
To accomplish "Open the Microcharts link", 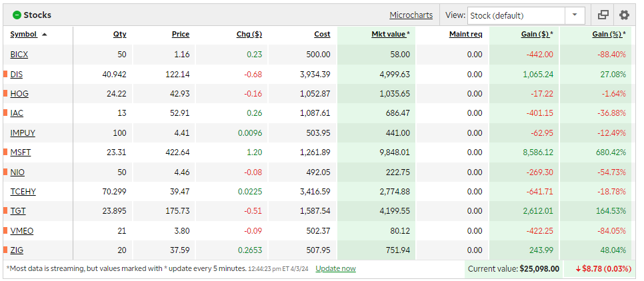I will [411, 15].
